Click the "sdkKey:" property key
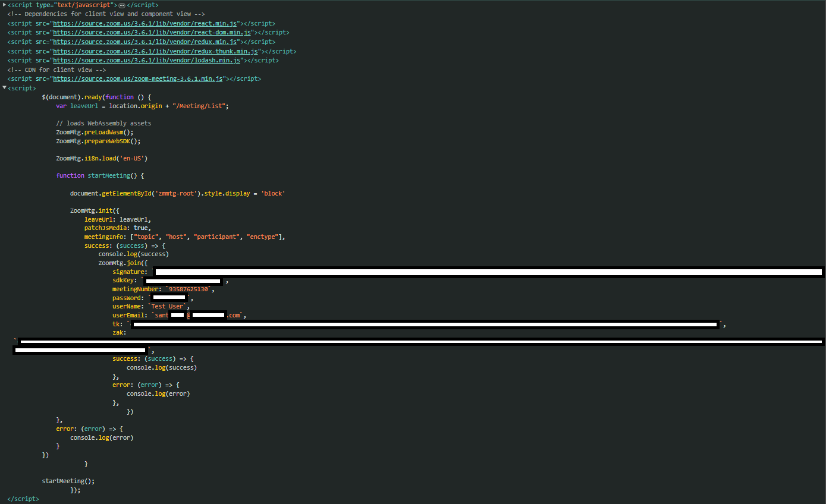 click(125, 281)
